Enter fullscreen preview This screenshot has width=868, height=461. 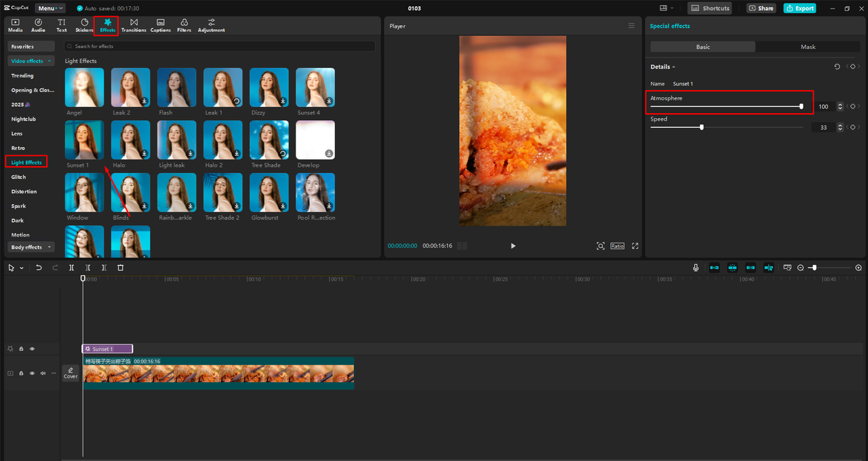tap(635, 246)
